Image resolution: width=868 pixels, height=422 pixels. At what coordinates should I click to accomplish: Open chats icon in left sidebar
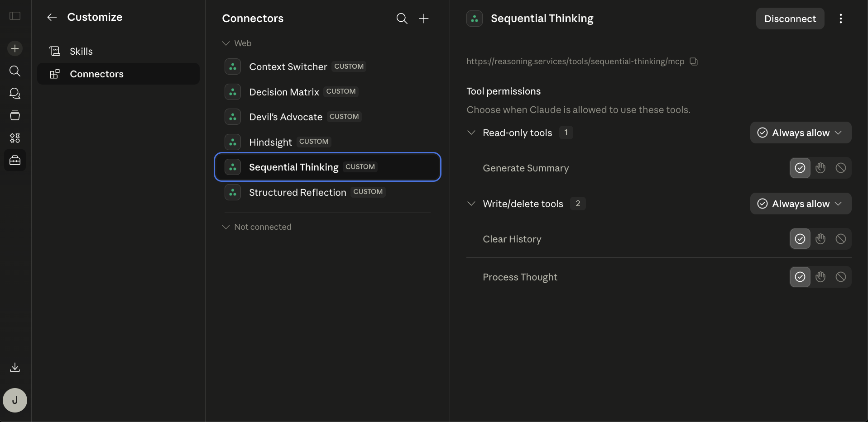pyautogui.click(x=15, y=93)
